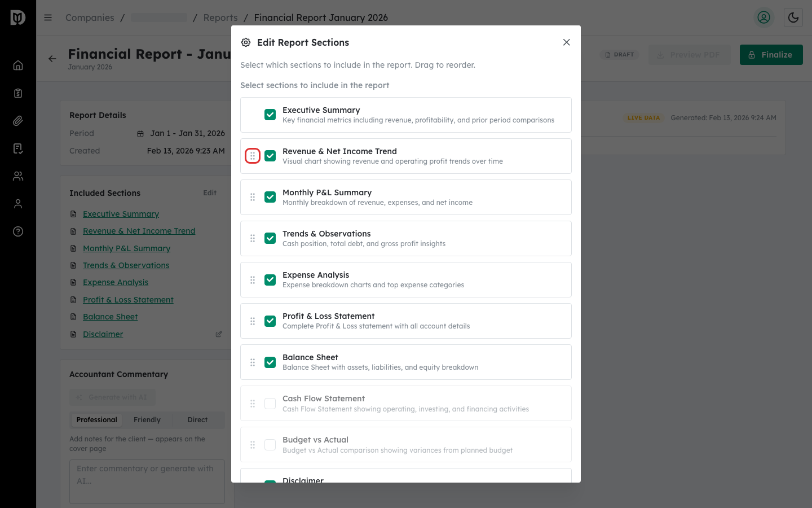Click the gear icon beside Edit Report Sections
The height and width of the screenshot is (508, 812).
click(x=246, y=42)
